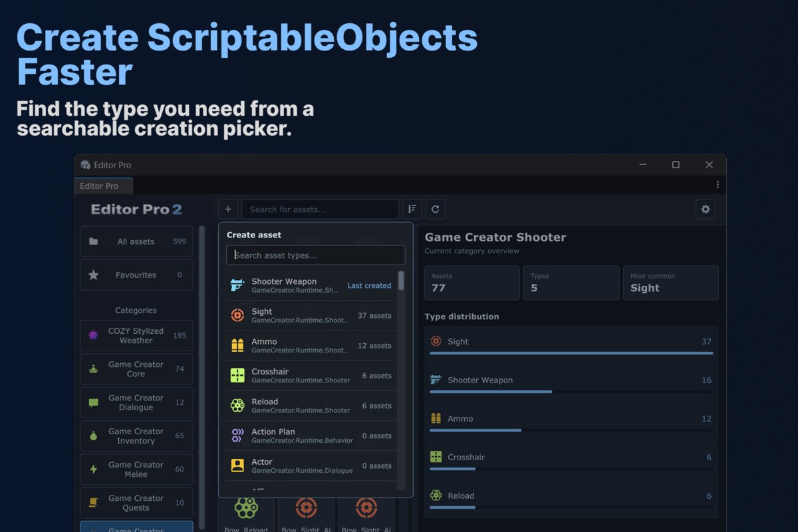Image resolution: width=798 pixels, height=532 pixels.
Task: Click the Game Creator Quests scroll icon
Action: (94, 503)
